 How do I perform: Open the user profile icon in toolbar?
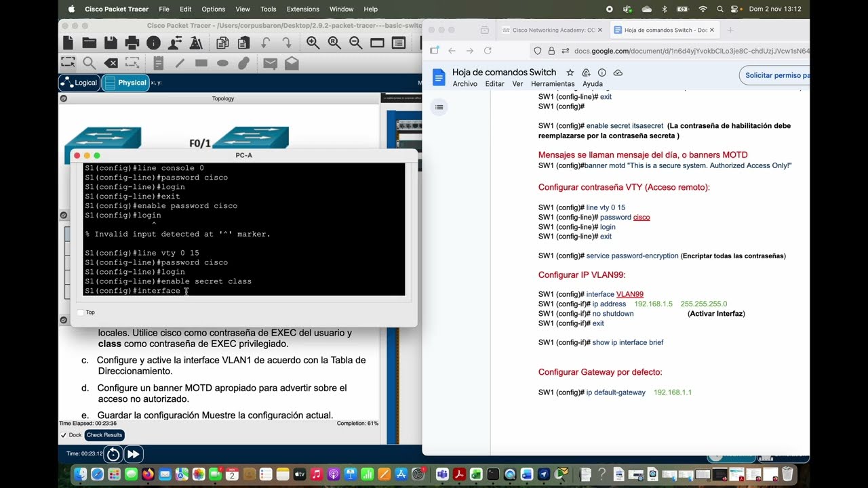pos(175,43)
